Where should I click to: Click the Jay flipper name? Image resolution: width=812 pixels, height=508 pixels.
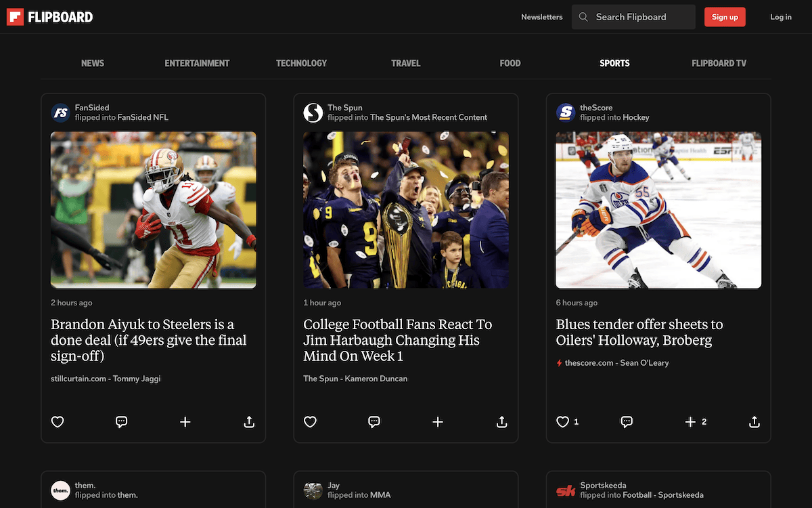(x=334, y=486)
